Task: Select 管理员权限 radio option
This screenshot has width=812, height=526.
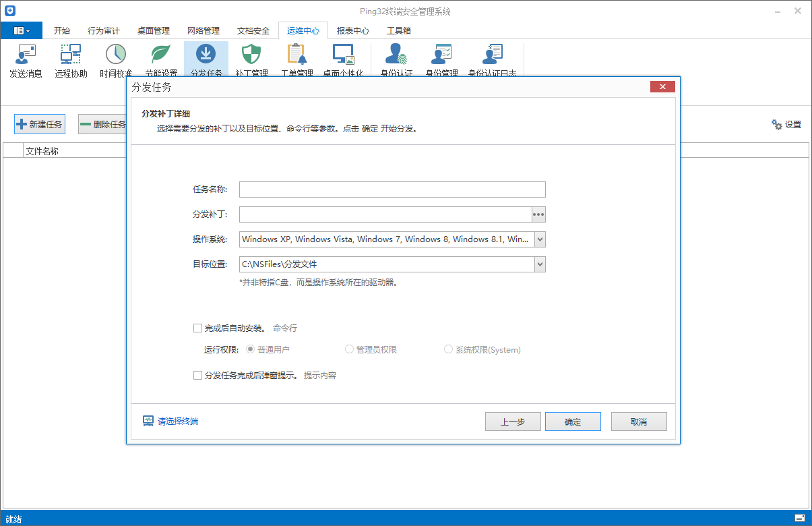Action: tap(349, 349)
